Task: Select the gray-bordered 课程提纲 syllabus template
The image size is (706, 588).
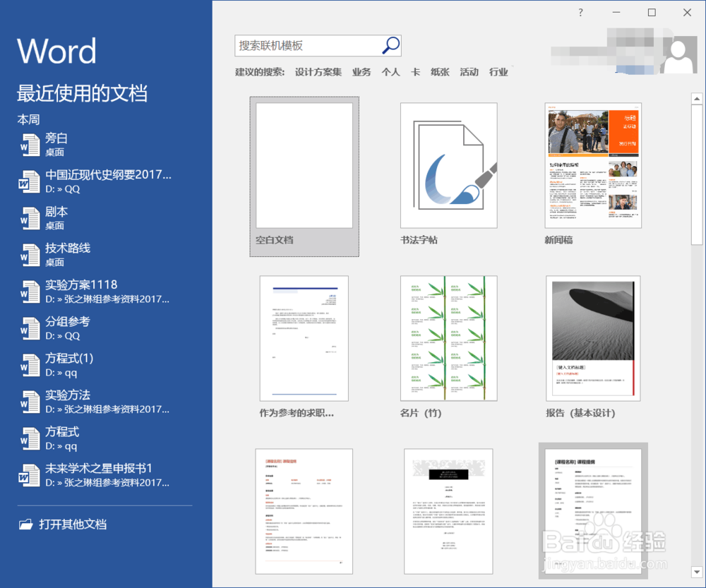Action: click(593, 511)
